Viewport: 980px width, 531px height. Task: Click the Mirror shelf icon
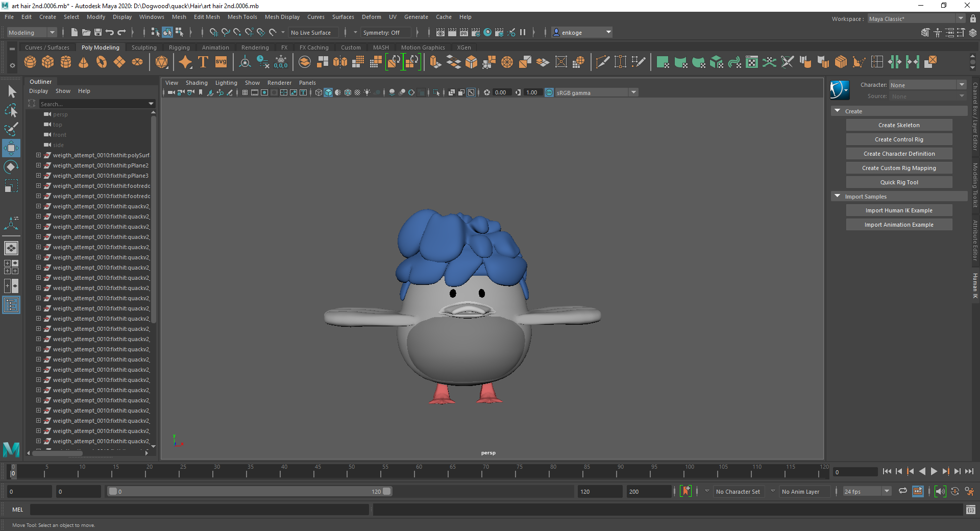point(340,62)
